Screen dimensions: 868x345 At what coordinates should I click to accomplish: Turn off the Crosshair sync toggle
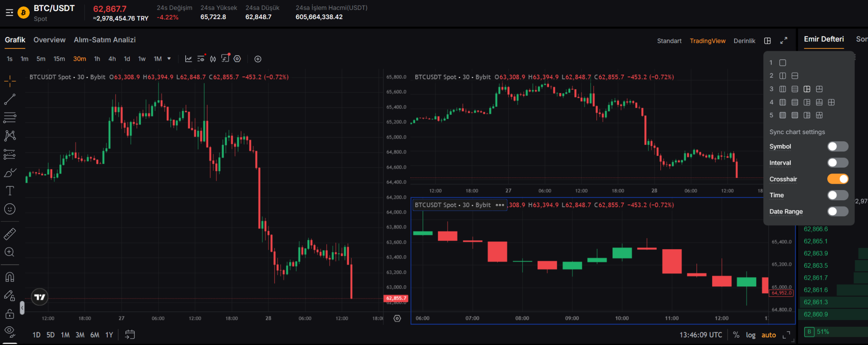click(x=837, y=179)
